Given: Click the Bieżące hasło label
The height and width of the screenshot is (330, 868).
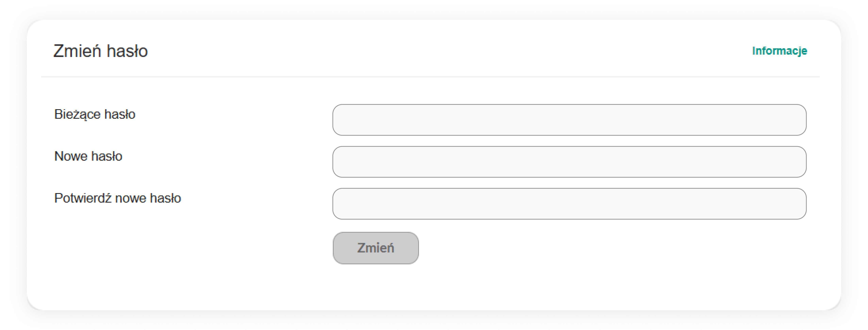Looking at the screenshot, I should [95, 114].
